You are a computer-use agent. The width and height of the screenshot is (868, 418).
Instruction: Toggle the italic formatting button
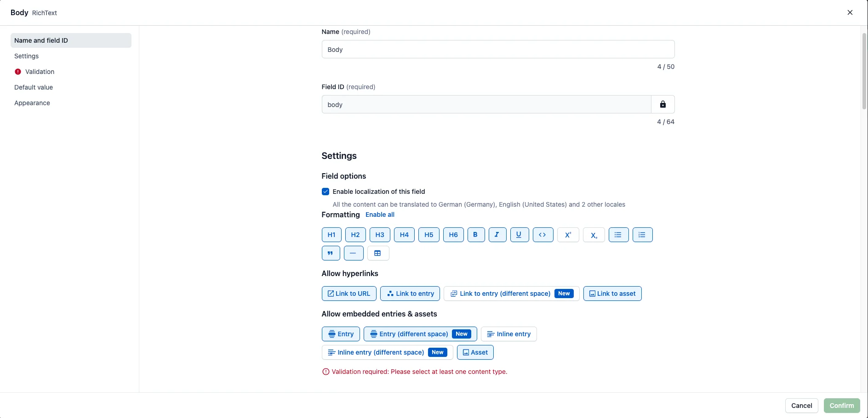[497, 235]
